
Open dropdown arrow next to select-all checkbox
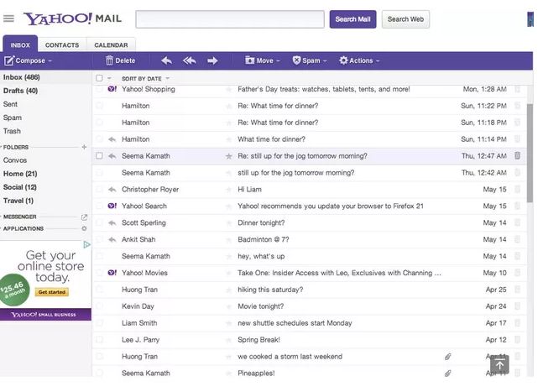pyautogui.click(x=109, y=78)
